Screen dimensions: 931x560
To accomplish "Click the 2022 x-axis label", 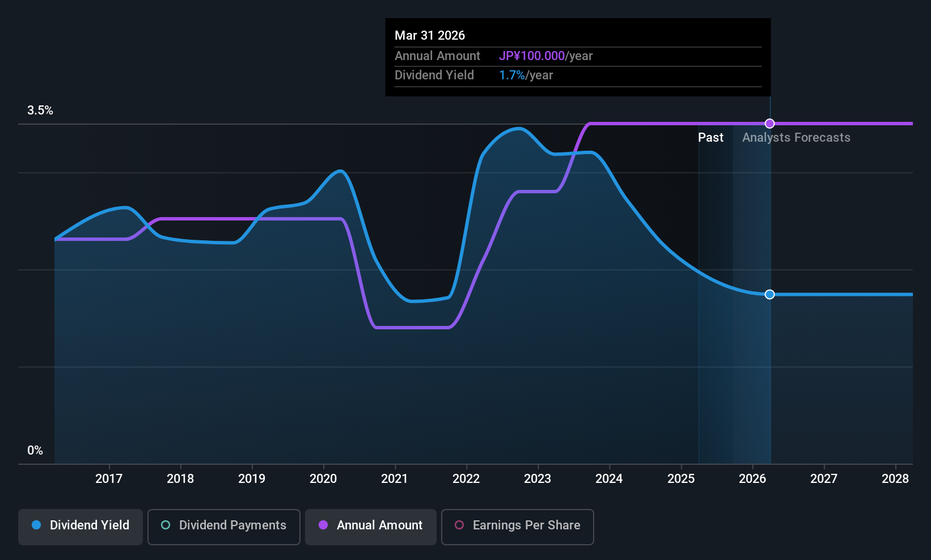I will (x=466, y=479).
